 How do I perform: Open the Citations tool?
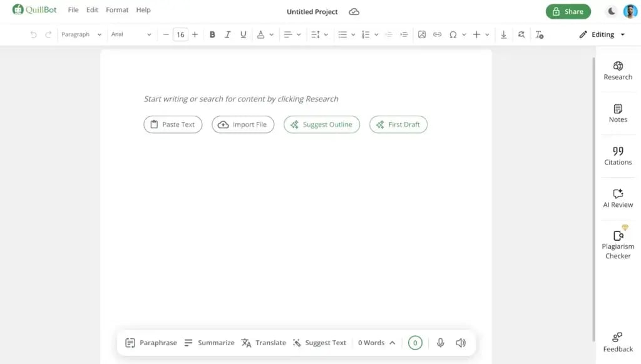[618, 156]
